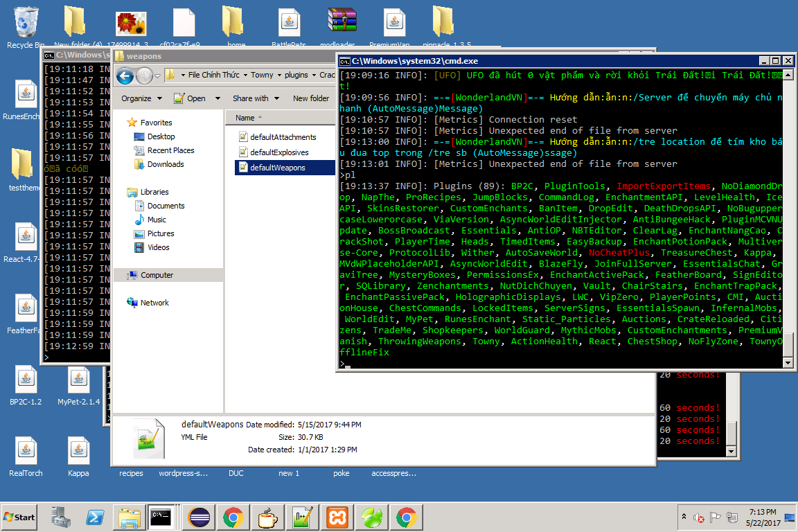Open Notepad++ from the taskbar

point(303,517)
